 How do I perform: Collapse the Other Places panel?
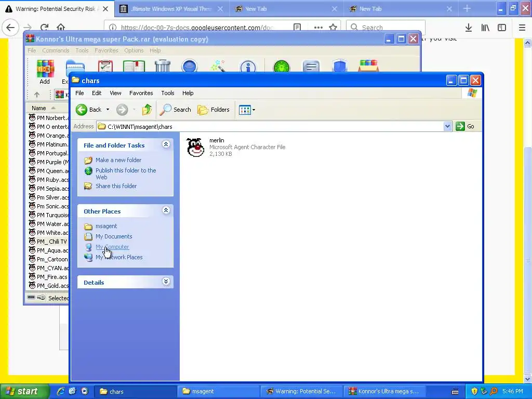[x=166, y=210]
